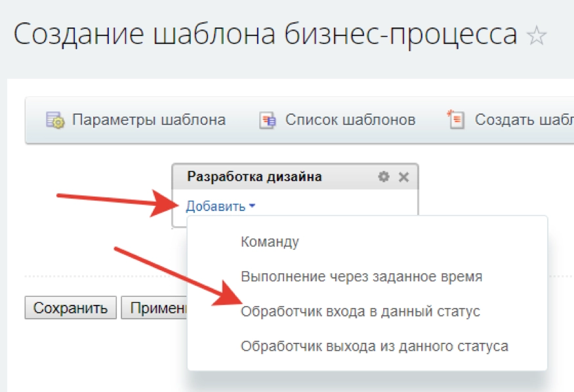The height and width of the screenshot is (392, 574).
Task: Open Параметры шаблона text label
Action: pyautogui.click(x=149, y=120)
